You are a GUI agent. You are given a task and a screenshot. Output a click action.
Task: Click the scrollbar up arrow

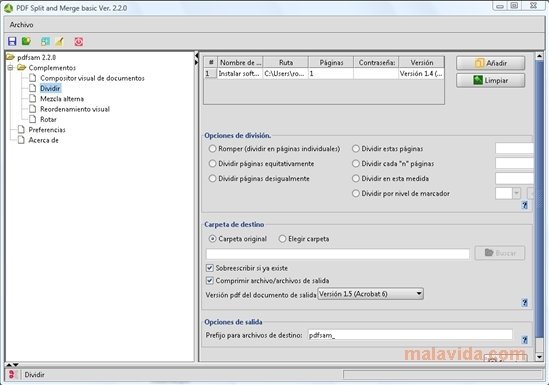539,56
